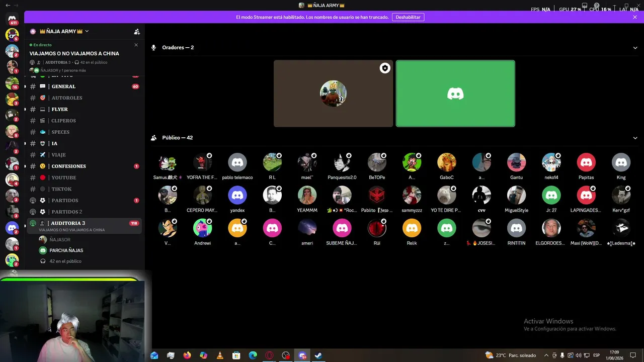Dismiss the Streamer mode notice bar
Viewport: 644px width, 362px height.
635,17
